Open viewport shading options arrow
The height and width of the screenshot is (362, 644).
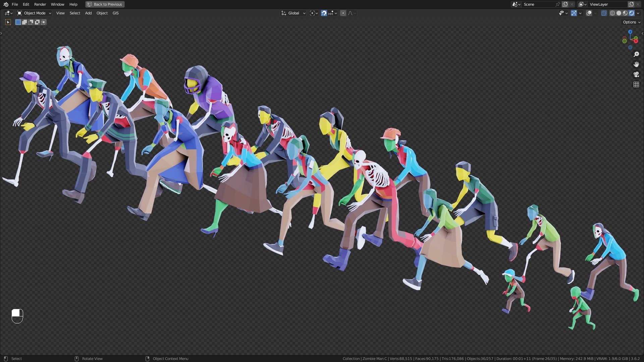click(638, 13)
